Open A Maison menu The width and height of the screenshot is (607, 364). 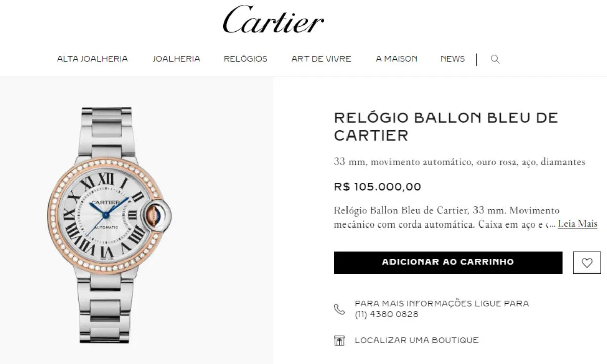[x=397, y=59]
